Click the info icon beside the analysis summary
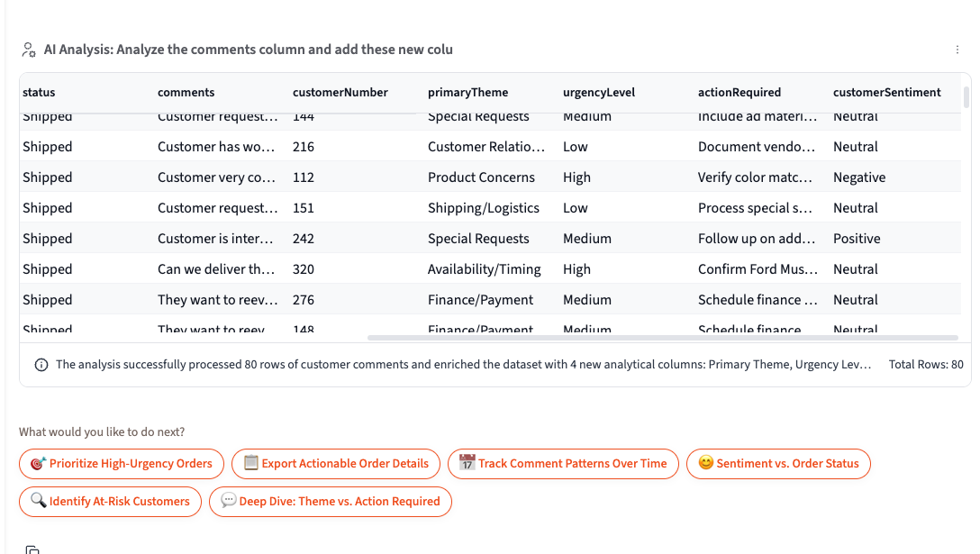 (x=41, y=365)
